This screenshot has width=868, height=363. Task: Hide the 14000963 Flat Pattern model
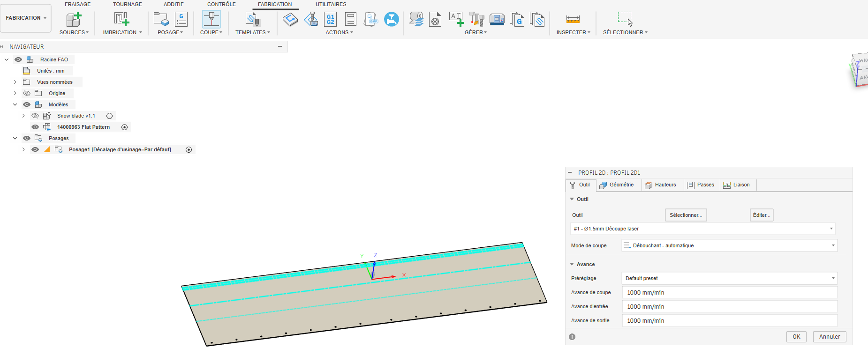35,127
